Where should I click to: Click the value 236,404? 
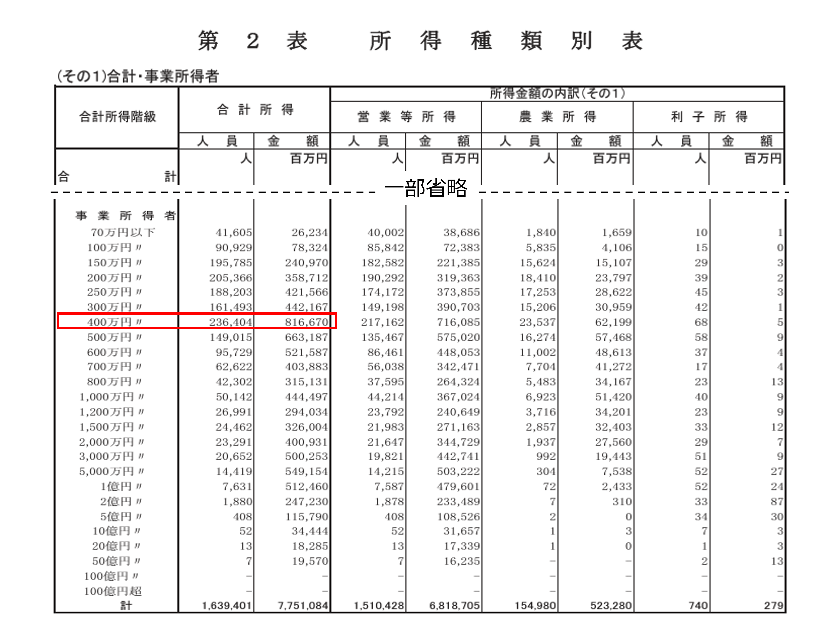click(231, 322)
